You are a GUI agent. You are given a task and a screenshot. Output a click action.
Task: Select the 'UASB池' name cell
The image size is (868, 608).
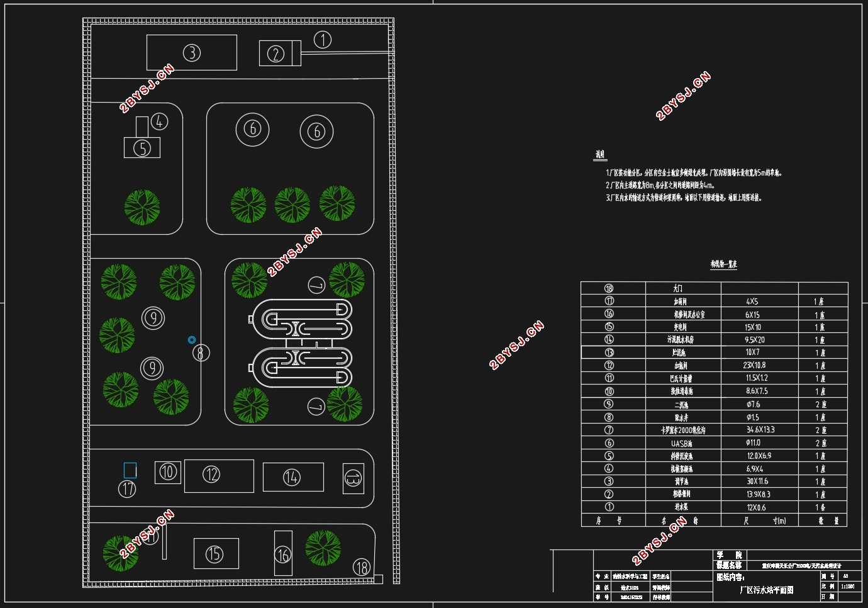point(682,443)
